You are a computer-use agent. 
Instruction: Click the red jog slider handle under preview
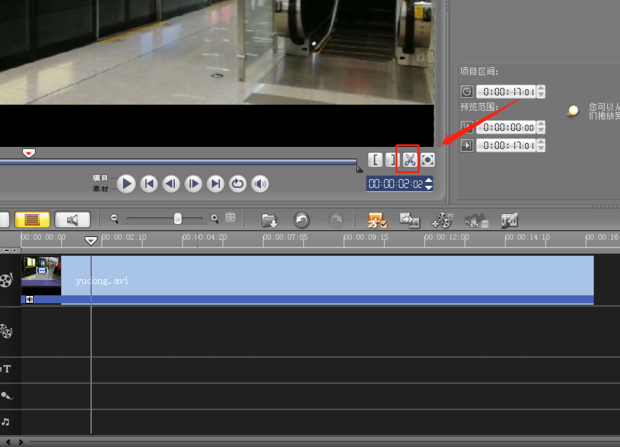pyautogui.click(x=28, y=153)
